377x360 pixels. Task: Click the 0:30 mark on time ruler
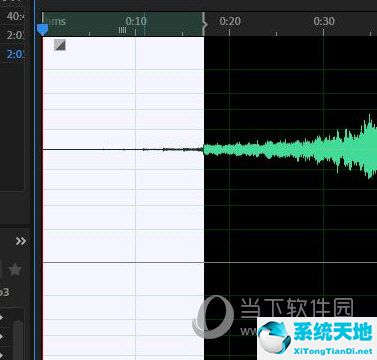pyautogui.click(x=324, y=21)
